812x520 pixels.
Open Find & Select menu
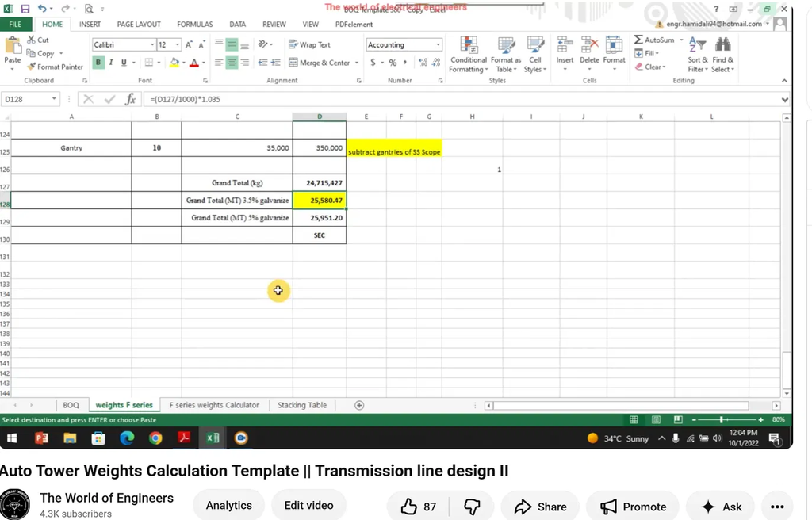722,55
